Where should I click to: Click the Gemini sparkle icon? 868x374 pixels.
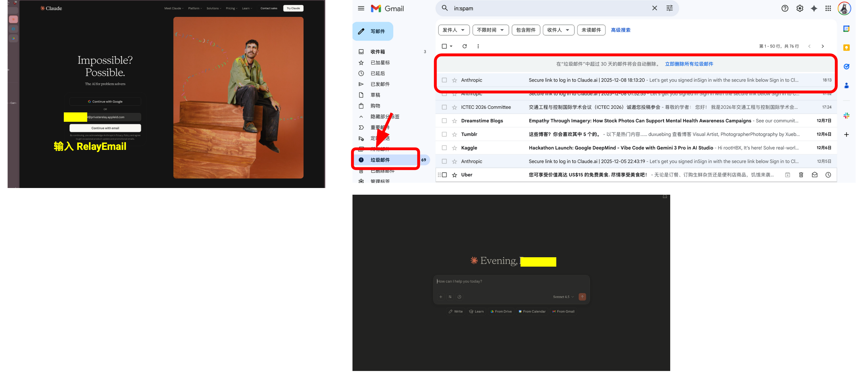pos(814,8)
